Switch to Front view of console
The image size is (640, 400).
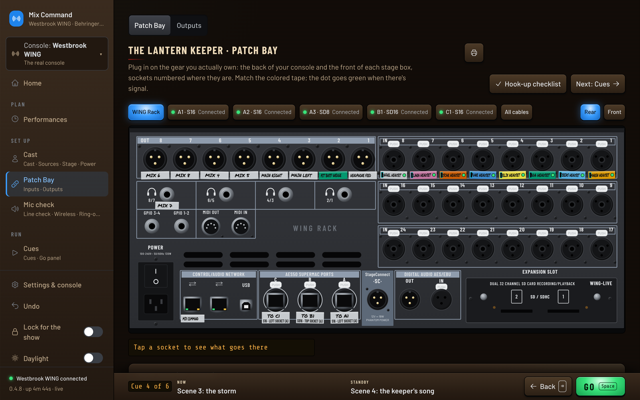pyautogui.click(x=614, y=112)
